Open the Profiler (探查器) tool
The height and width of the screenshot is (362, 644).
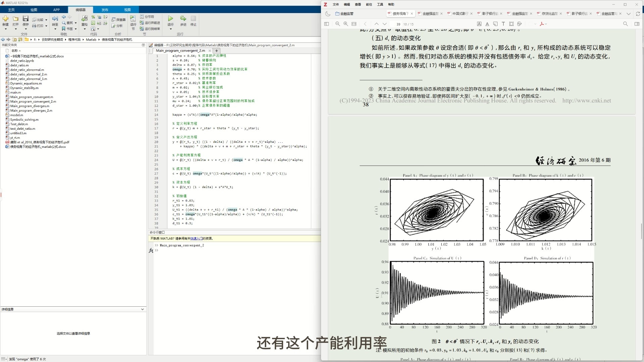(118, 20)
